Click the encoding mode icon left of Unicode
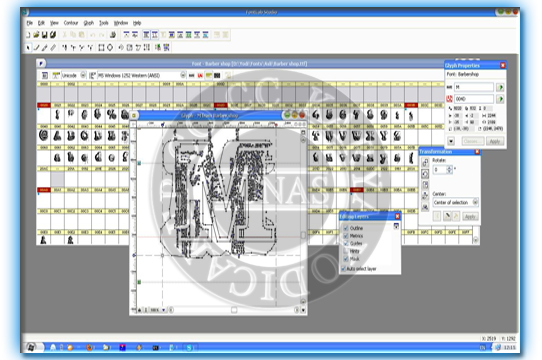Screen dimensions: 542x360 (x=56, y=75)
